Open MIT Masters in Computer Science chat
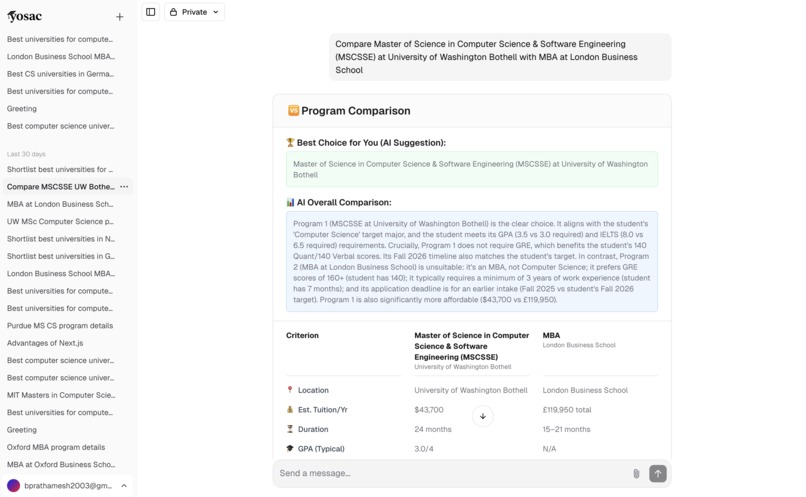 tap(61, 395)
